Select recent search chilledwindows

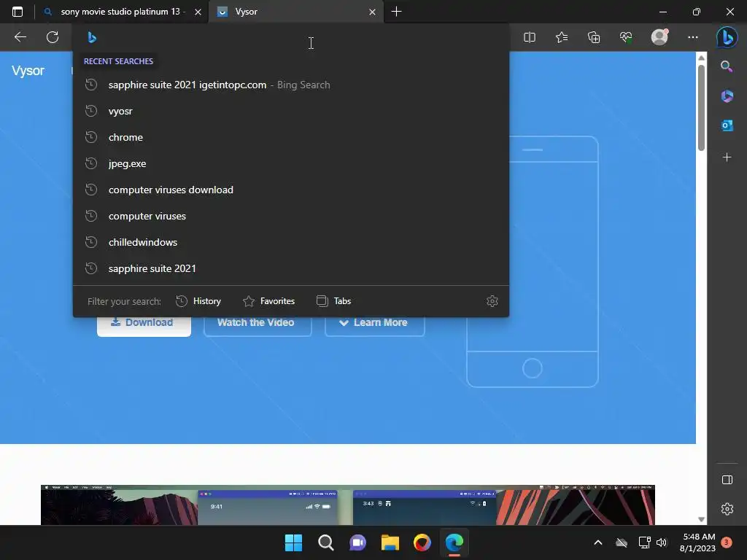point(290,242)
